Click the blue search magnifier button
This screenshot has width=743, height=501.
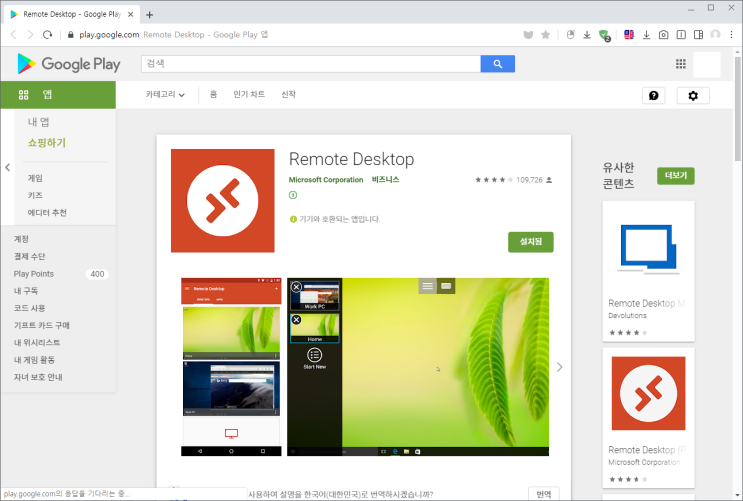498,64
